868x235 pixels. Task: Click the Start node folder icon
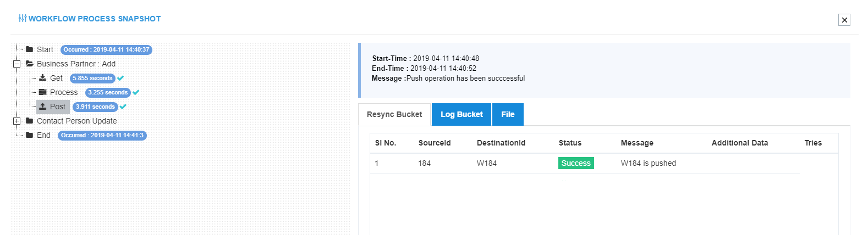point(30,49)
